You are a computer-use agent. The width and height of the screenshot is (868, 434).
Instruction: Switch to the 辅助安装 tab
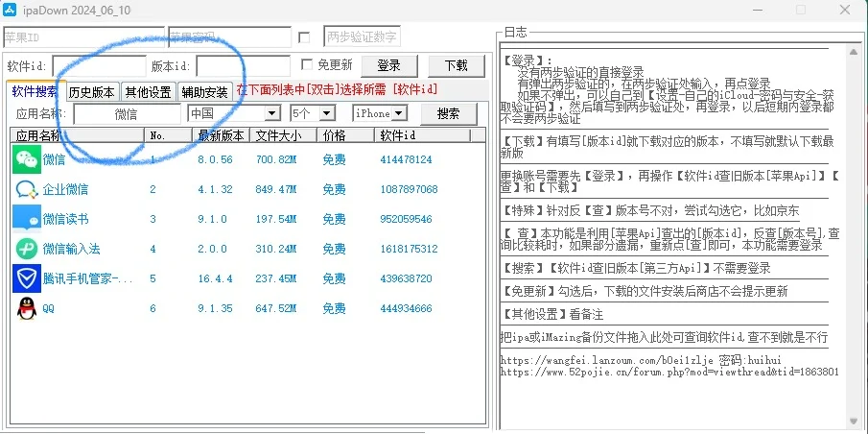coord(205,92)
